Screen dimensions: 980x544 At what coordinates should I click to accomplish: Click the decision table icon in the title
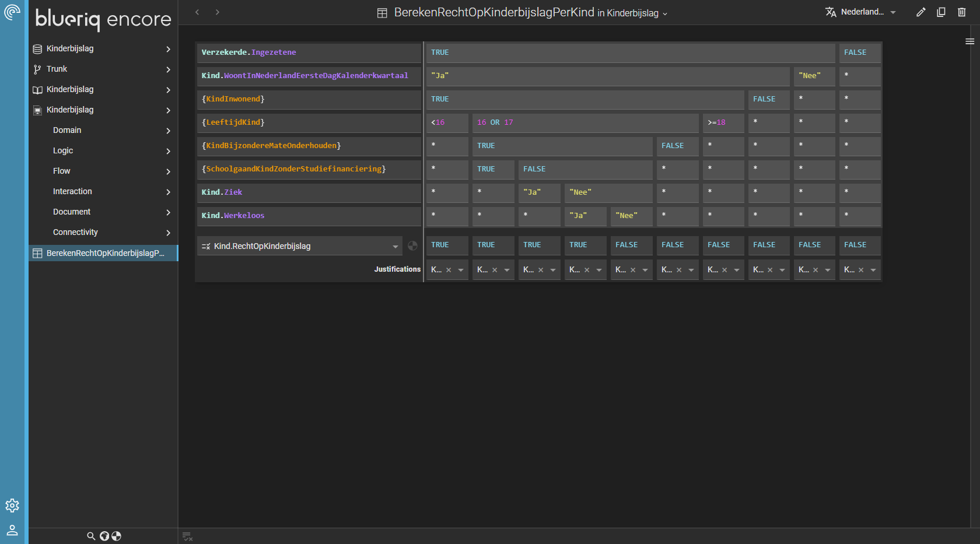(382, 13)
